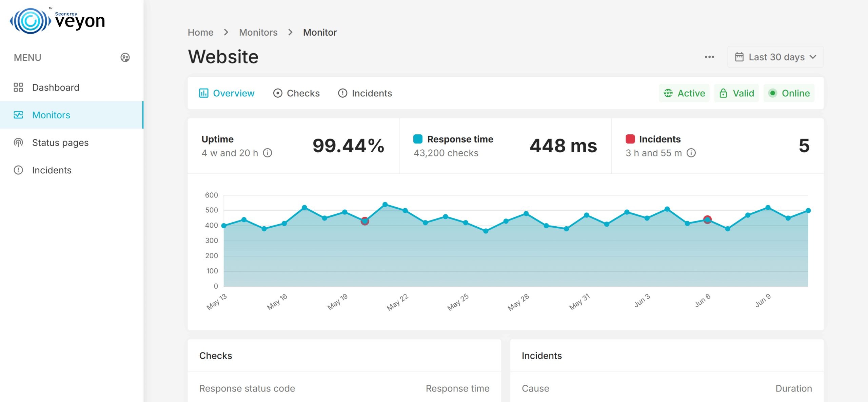868x402 pixels.
Task: Navigate to Home via breadcrumb
Action: [x=201, y=32]
